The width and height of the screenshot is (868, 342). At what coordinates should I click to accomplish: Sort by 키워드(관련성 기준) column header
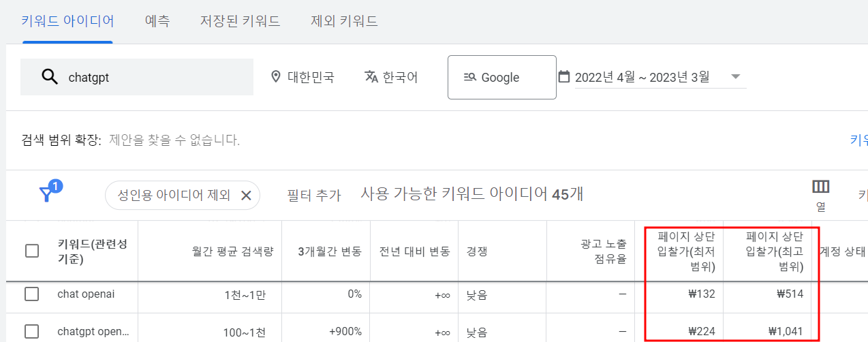click(92, 251)
